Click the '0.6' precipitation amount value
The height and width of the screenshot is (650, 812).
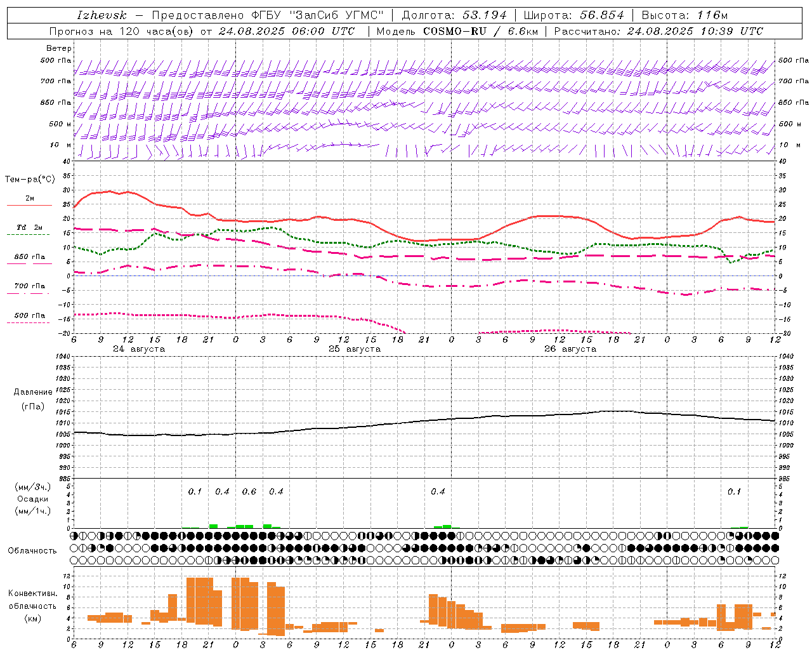pyautogui.click(x=249, y=492)
